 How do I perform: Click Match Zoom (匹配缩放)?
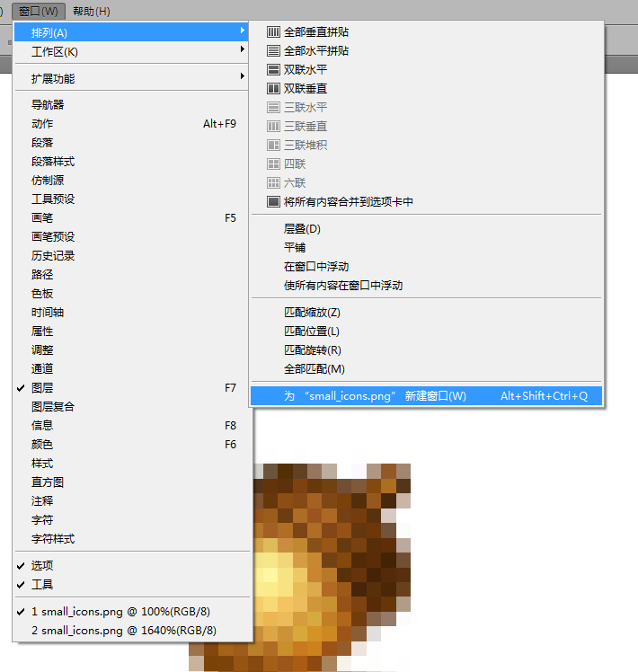(x=312, y=313)
